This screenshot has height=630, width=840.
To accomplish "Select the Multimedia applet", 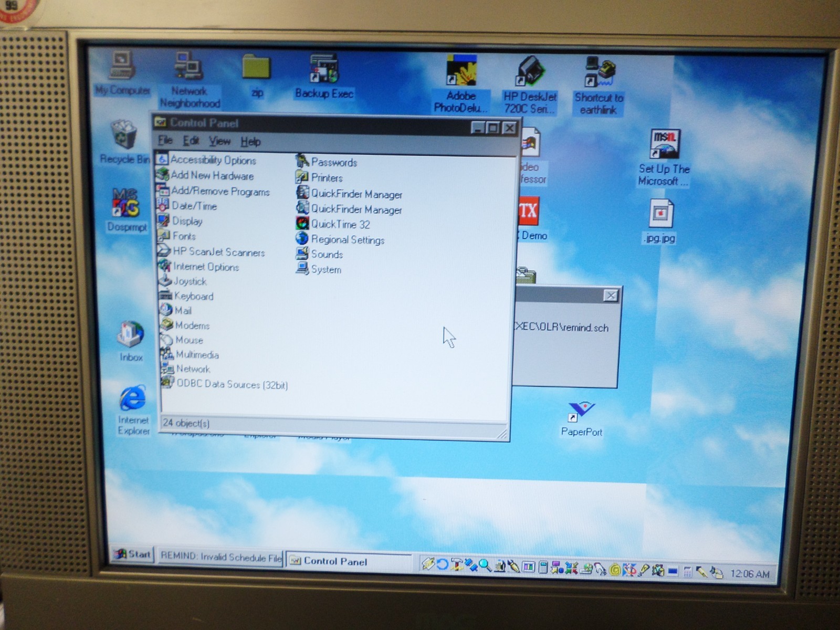I will [x=190, y=354].
